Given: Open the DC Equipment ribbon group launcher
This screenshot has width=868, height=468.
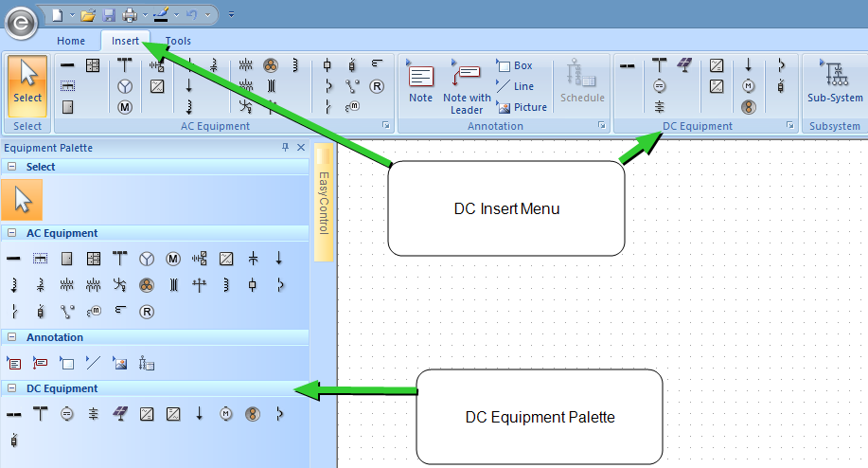Looking at the screenshot, I should pyautogui.click(x=790, y=126).
